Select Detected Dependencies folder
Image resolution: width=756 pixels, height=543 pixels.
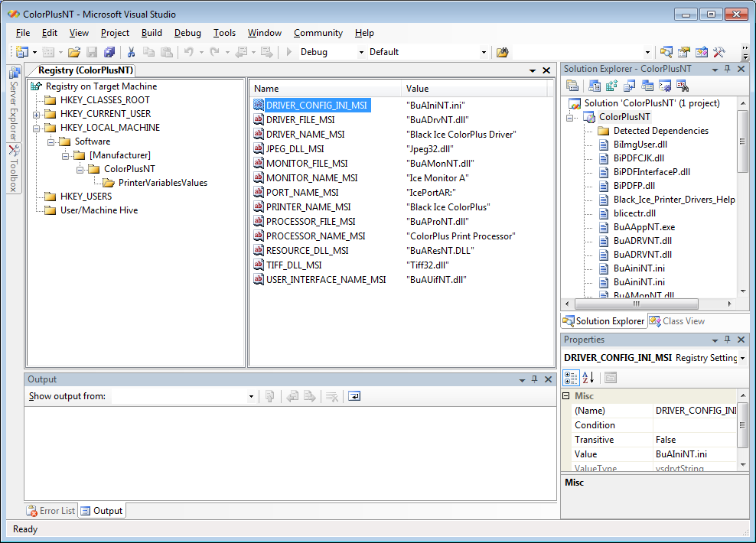(x=661, y=131)
